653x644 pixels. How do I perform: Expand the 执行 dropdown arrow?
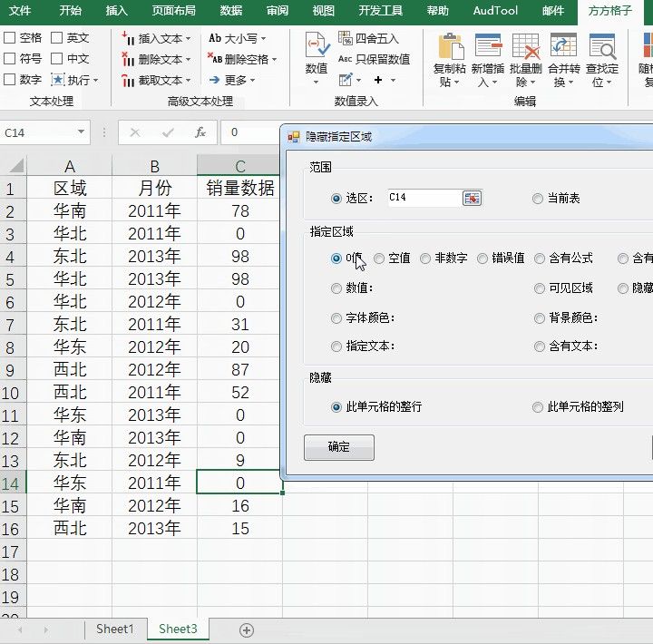point(96,80)
